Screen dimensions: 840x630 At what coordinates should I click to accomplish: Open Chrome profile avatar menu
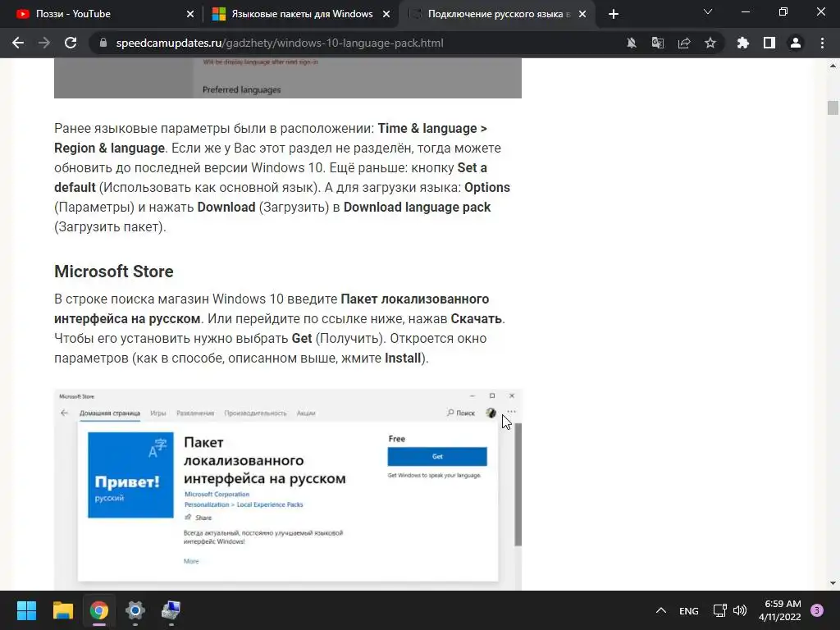coord(796,43)
